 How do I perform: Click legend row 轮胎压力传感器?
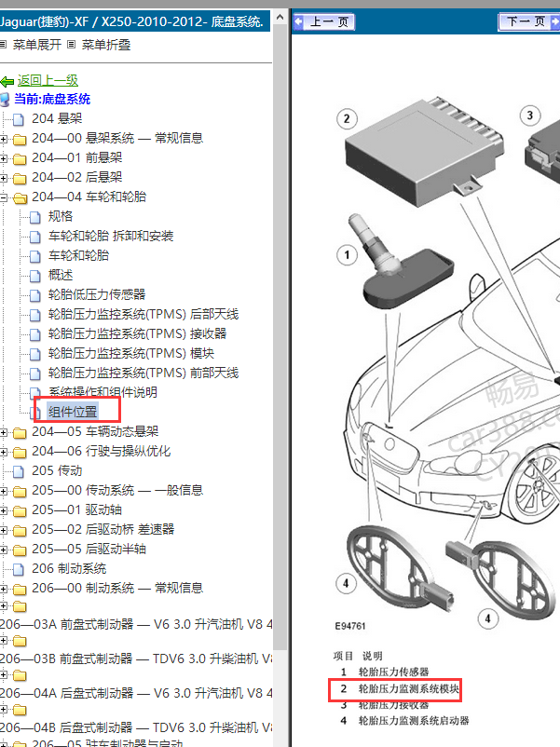tap(385, 672)
